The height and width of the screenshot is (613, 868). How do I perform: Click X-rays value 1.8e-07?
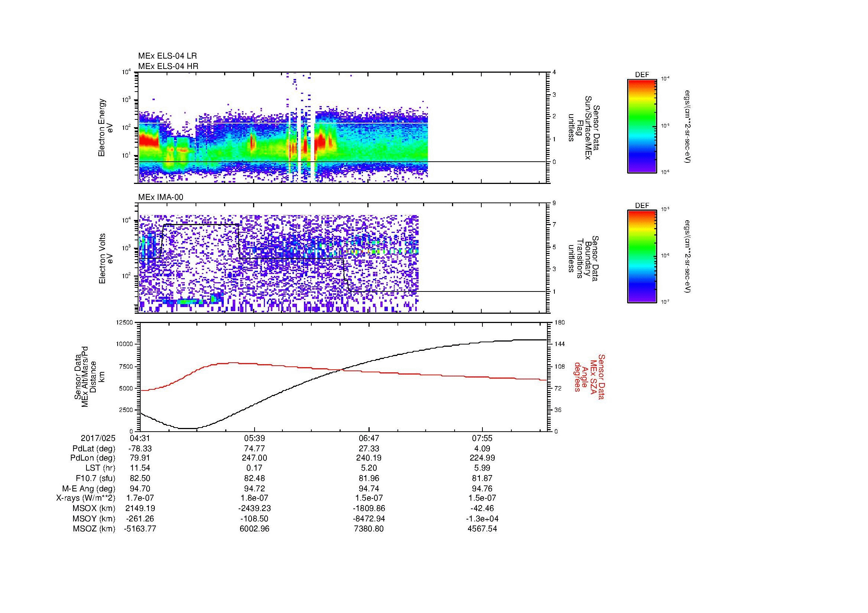coord(255,498)
